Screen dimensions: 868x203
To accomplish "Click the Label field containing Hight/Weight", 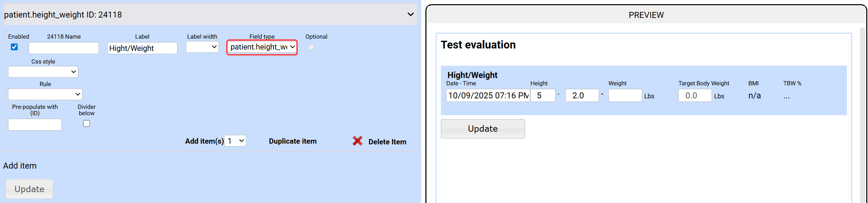I will (x=142, y=48).
